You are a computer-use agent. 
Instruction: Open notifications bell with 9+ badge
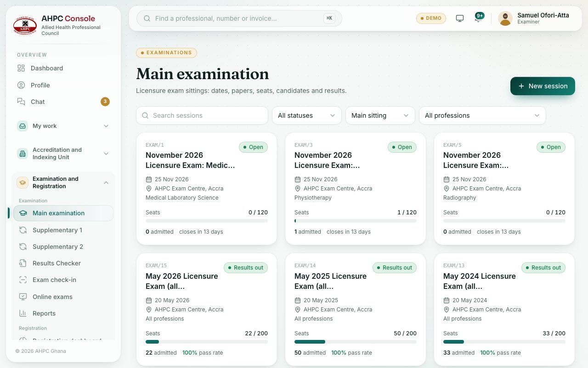pos(478,18)
